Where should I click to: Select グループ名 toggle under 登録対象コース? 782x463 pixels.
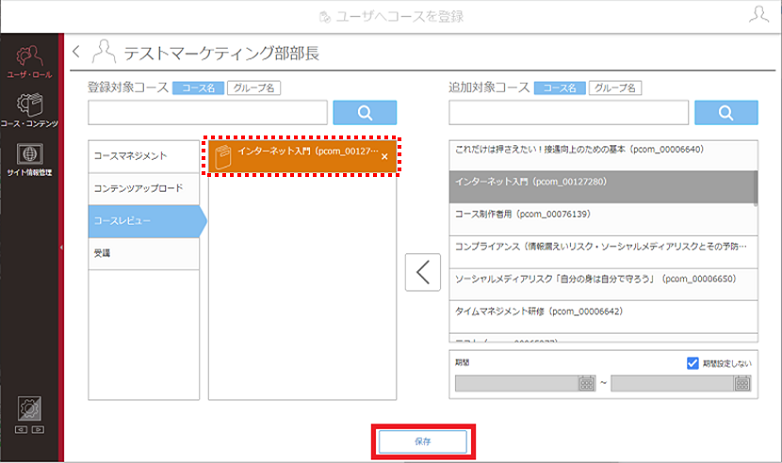[x=254, y=88]
